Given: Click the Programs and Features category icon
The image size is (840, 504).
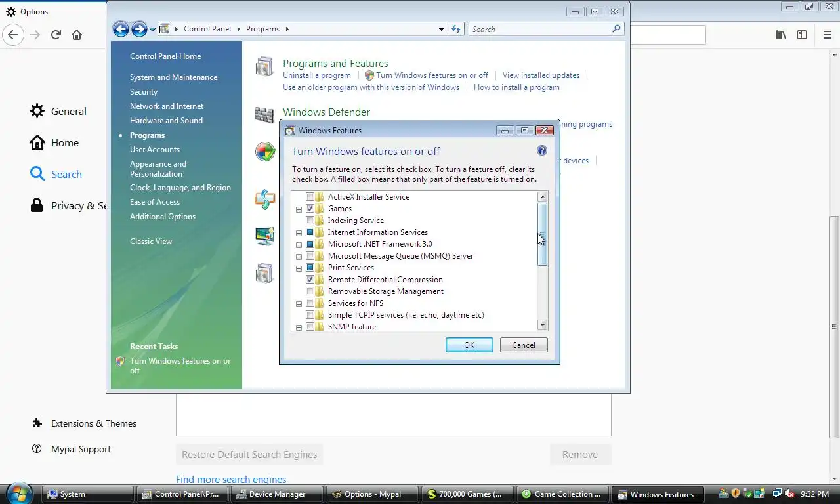Looking at the screenshot, I should (x=264, y=66).
